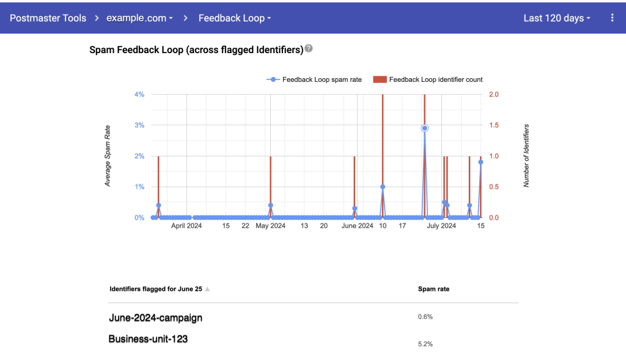Open the Feedback Loop report dropdown

[234, 18]
